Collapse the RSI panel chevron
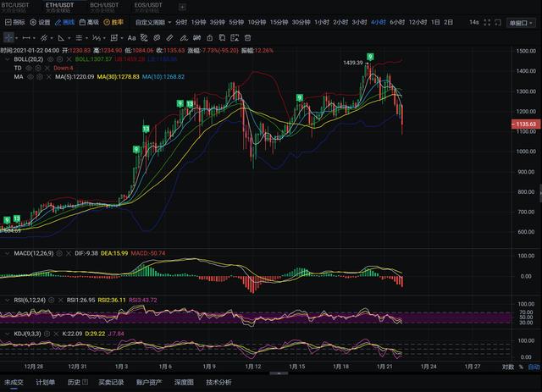The image size is (542, 392). tap(7, 300)
